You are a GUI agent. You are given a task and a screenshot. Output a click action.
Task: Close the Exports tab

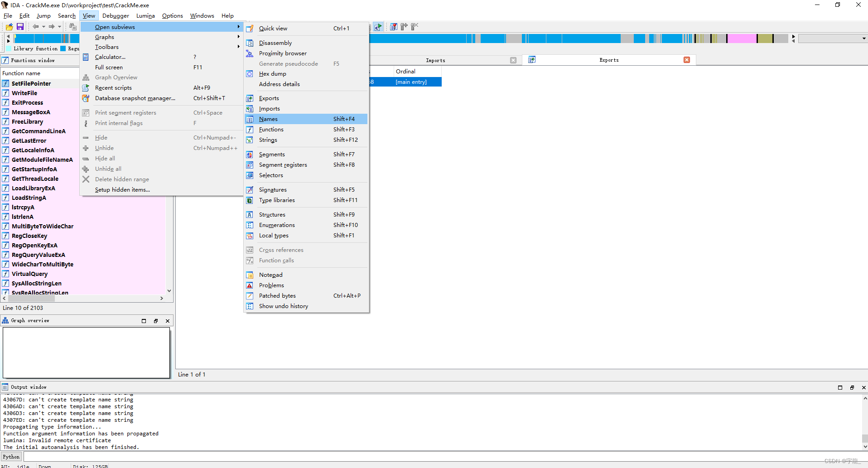tap(687, 60)
